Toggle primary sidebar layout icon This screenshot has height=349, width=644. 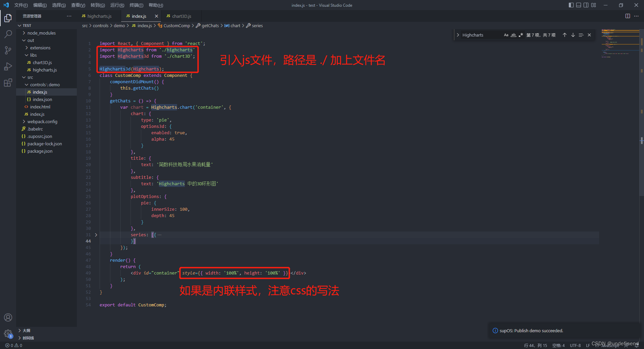coord(571,5)
